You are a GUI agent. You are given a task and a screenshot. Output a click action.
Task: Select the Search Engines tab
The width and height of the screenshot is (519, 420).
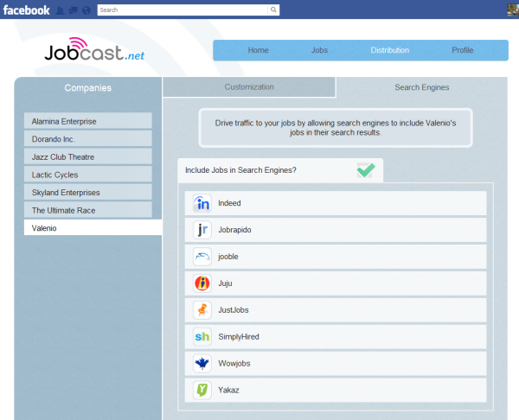422,87
